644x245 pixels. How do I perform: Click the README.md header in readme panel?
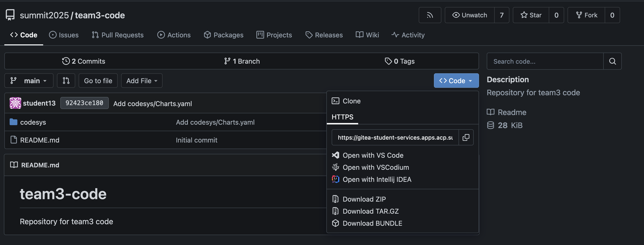click(x=40, y=165)
